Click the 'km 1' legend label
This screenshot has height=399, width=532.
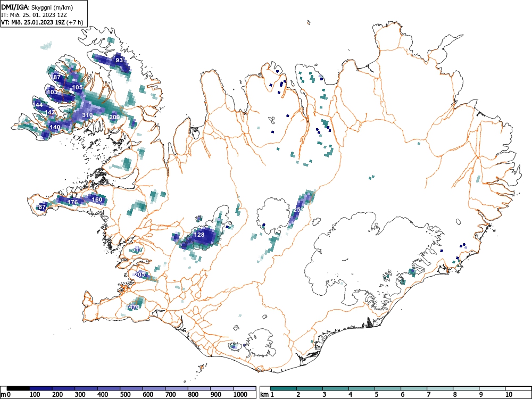(267, 395)
